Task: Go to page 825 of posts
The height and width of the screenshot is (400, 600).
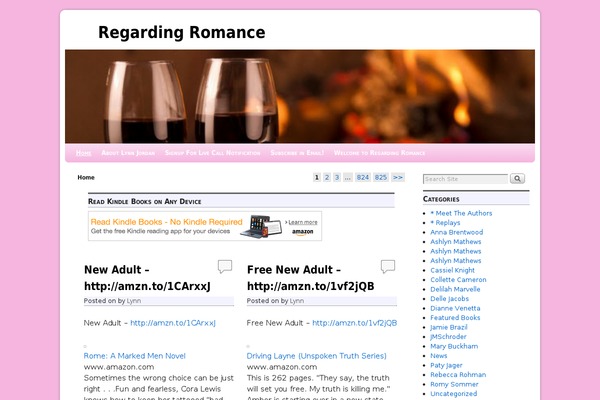Action: [381, 177]
